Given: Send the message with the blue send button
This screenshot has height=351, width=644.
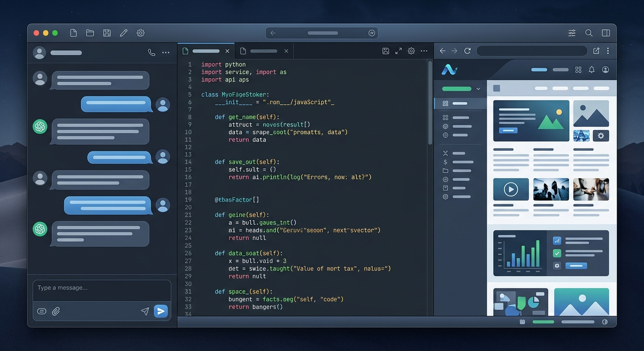Looking at the screenshot, I should (161, 311).
